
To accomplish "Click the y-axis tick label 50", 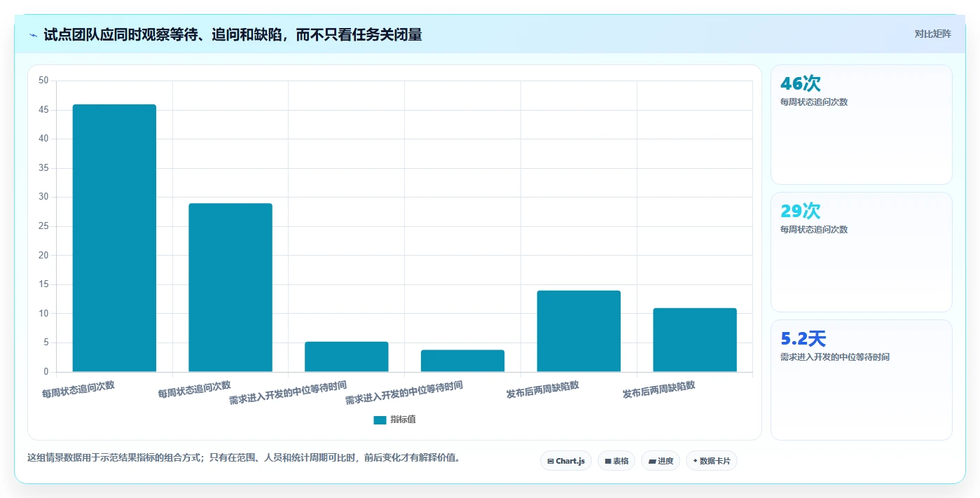I will [43, 81].
